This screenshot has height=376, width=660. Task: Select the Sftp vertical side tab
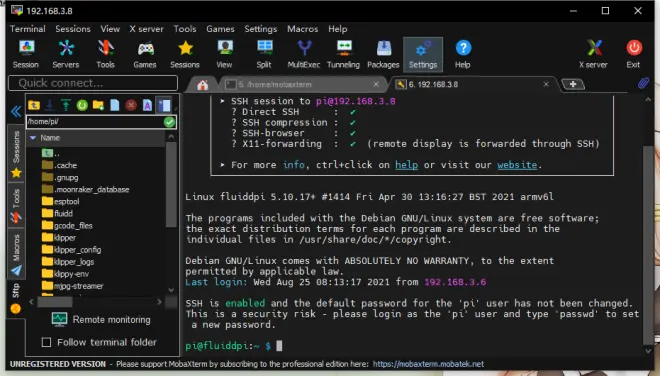coord(16,298)
